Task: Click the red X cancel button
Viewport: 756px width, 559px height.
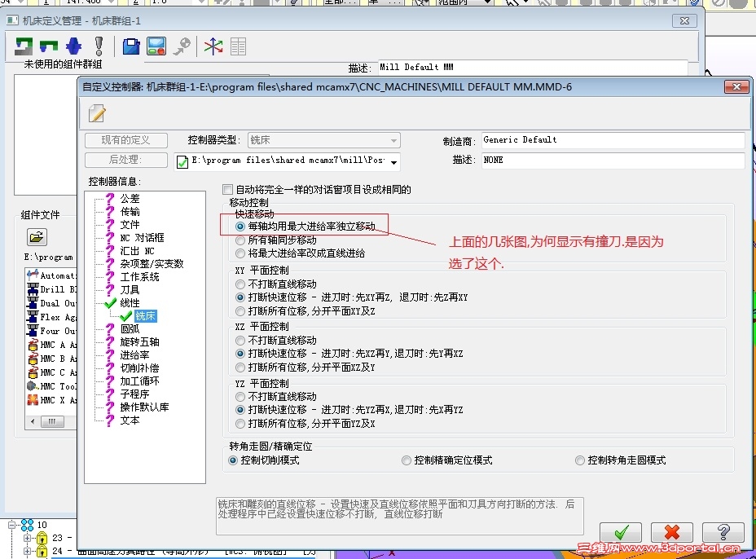Action: tap(671, 532)
